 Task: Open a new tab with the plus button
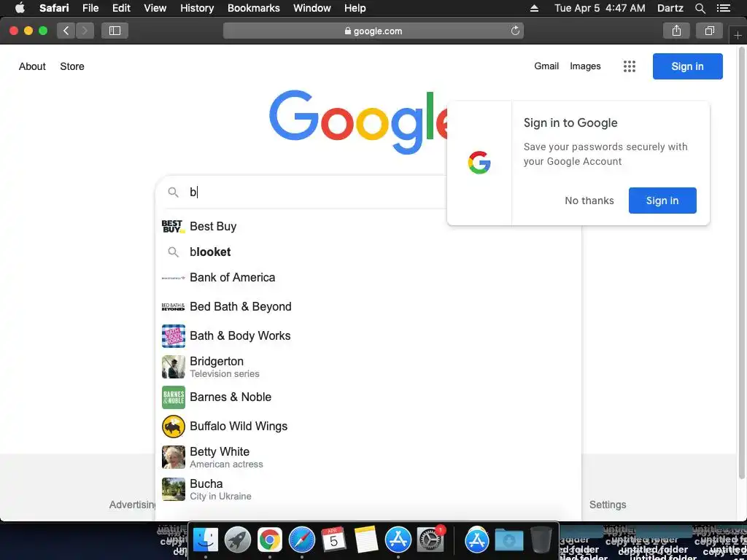[x=738, y=35]
